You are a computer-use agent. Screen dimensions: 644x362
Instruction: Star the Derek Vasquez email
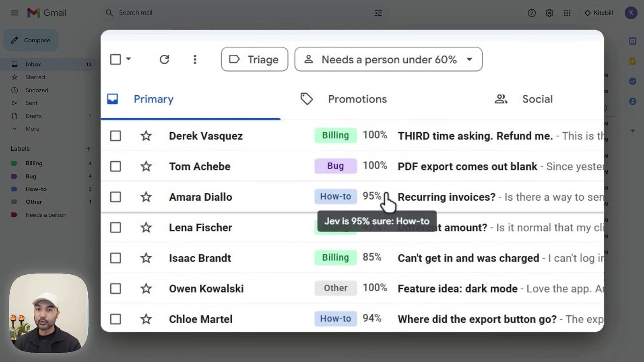click(146, 136)
